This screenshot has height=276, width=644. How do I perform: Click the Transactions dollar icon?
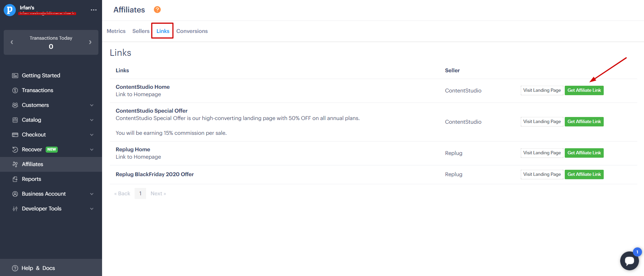(15, 90)
